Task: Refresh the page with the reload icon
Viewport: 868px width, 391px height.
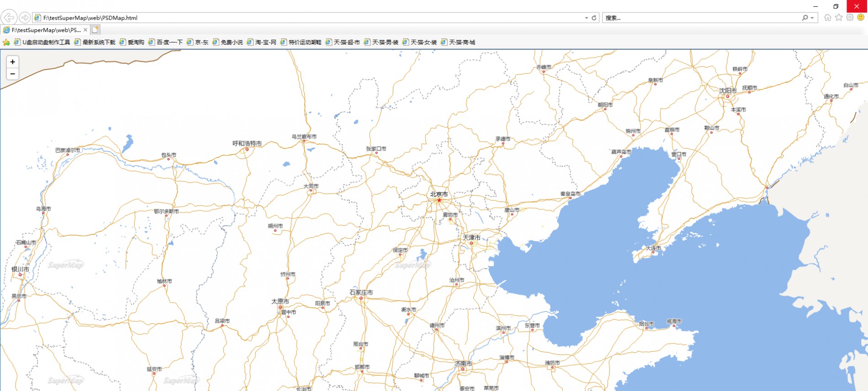Action: click(594, 18)
